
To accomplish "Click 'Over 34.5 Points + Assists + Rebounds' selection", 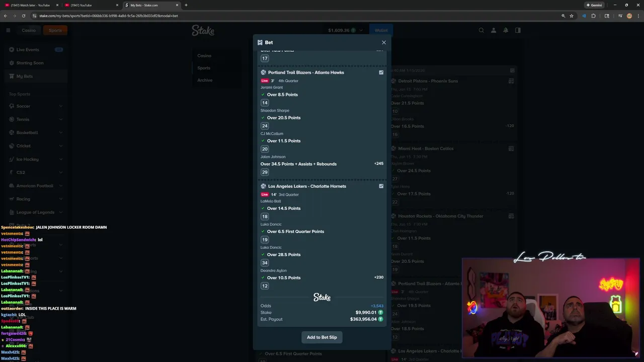I will 298,164.
